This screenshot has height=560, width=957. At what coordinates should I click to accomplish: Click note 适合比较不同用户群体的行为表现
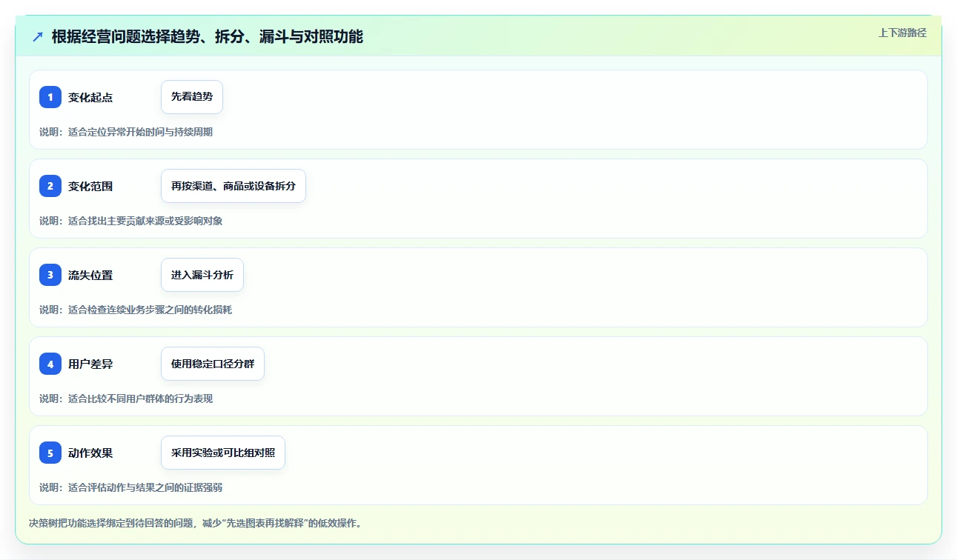[140, 399]
